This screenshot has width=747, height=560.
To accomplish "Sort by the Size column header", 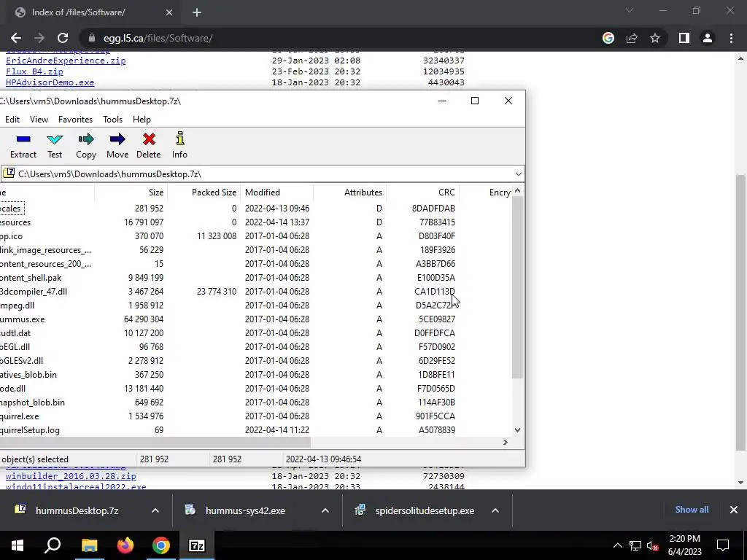I will (131, 192).
